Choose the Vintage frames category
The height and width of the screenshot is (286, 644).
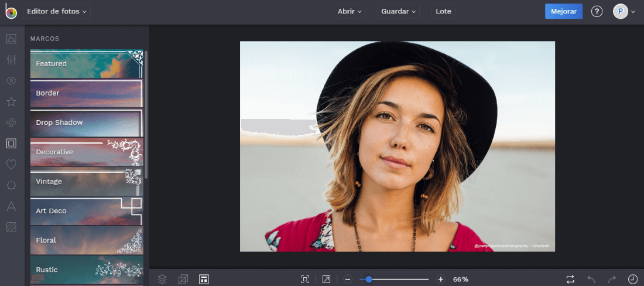(87, 181)
